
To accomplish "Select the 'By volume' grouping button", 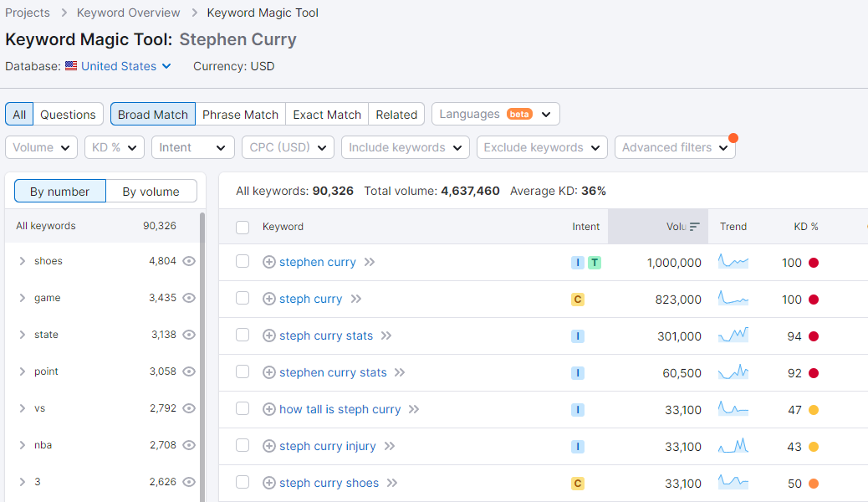I will pyautogui.click(x=151, y=192).
